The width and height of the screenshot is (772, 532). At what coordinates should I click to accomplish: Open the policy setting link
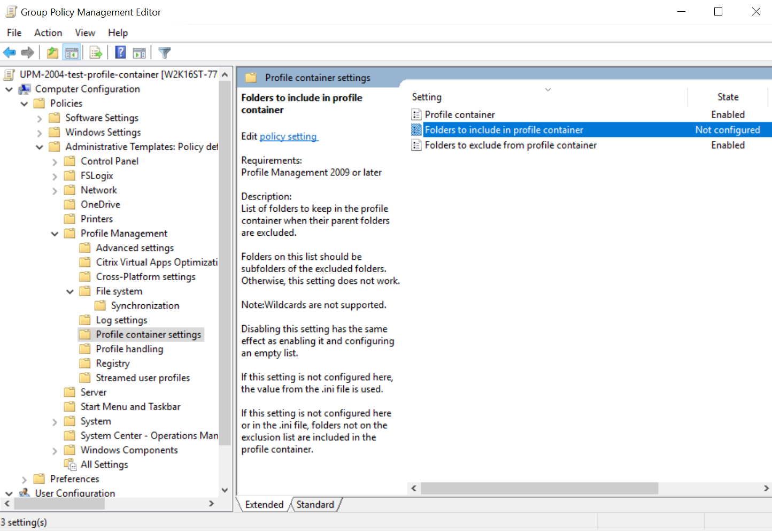pos(289,136)
